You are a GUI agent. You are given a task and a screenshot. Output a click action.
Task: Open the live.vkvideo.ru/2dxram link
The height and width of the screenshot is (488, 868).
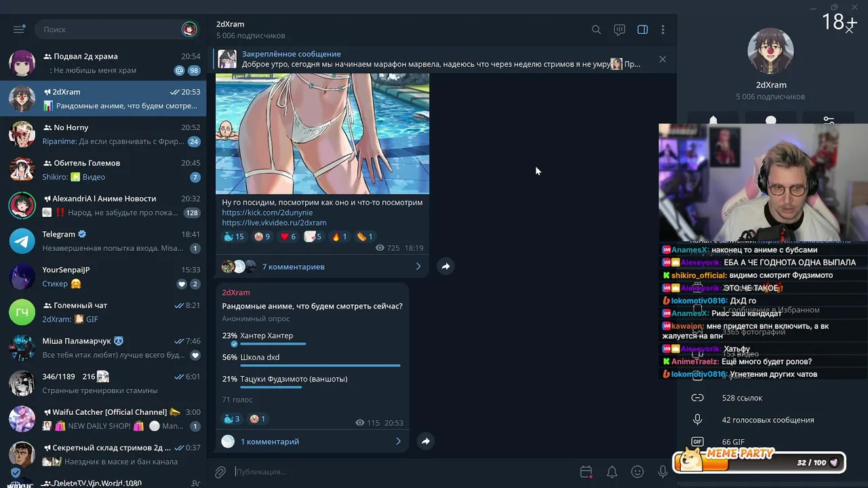[274, 222]
